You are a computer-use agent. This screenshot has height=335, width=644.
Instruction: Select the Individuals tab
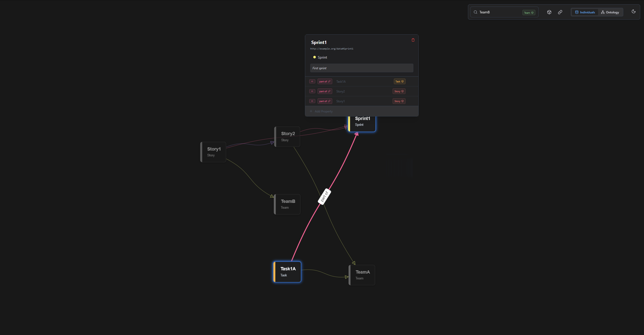tap(585, 12)
